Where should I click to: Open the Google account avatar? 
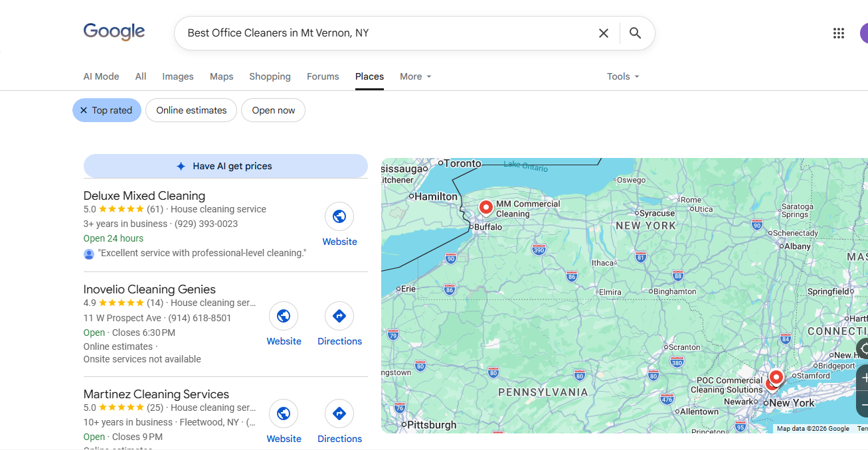tap(864, 33)
